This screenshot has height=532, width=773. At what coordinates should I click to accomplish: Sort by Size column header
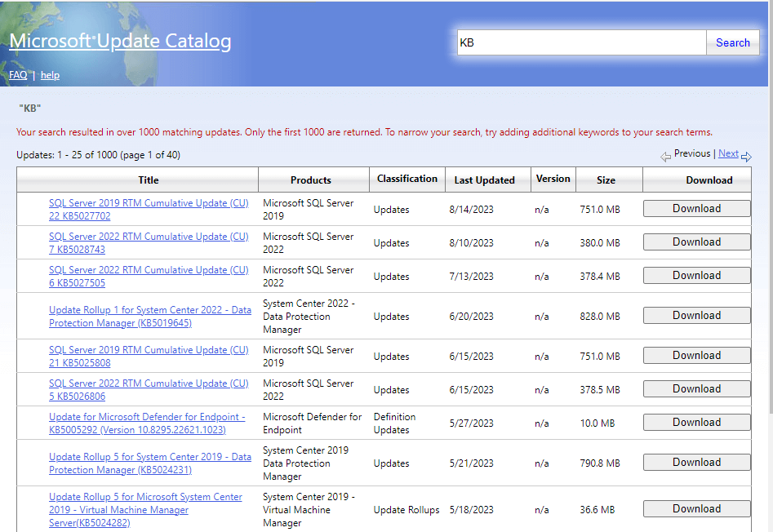click(x=606, y=180)
